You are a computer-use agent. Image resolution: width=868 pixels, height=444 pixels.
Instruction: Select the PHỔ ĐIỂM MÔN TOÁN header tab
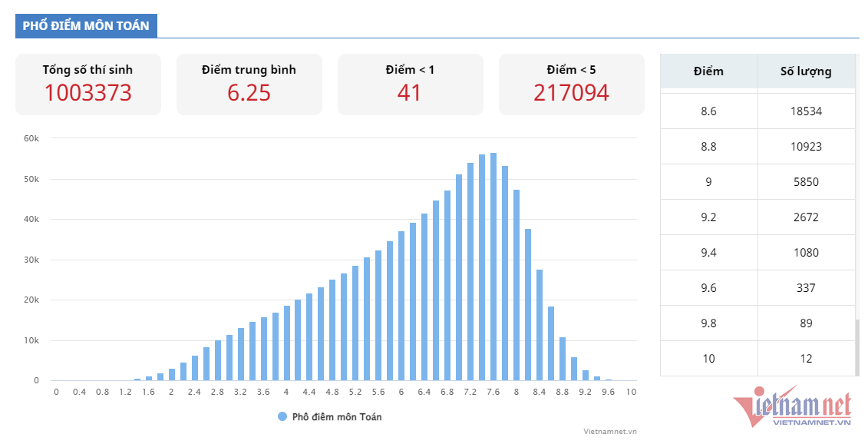86,25
